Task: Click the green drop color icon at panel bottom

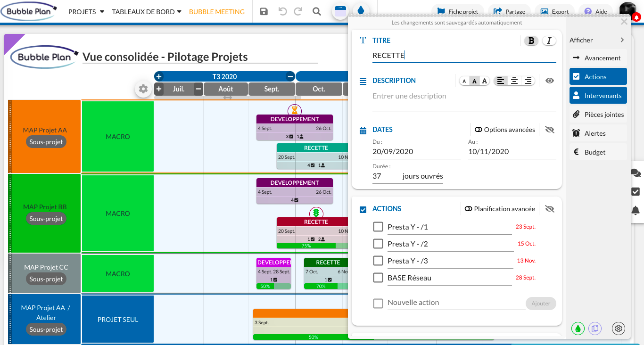Action: pyautogui.click(x=578, y=328)
